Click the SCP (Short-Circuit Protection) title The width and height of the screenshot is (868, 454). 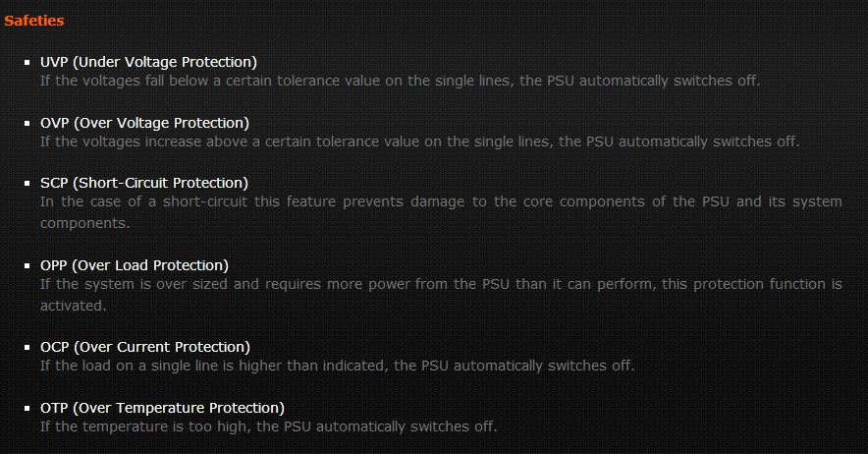pyautogui.click(x=144, y=183)
